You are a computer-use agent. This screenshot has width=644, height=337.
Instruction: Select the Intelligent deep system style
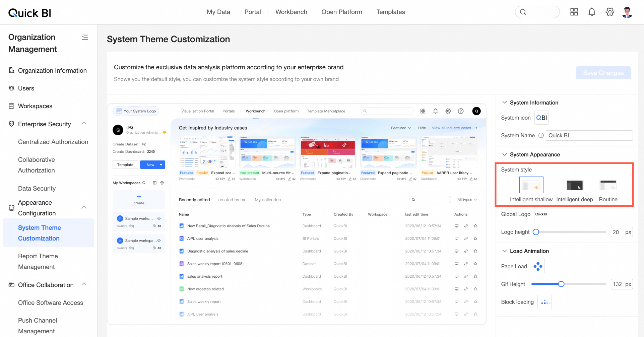click(575, 185)
